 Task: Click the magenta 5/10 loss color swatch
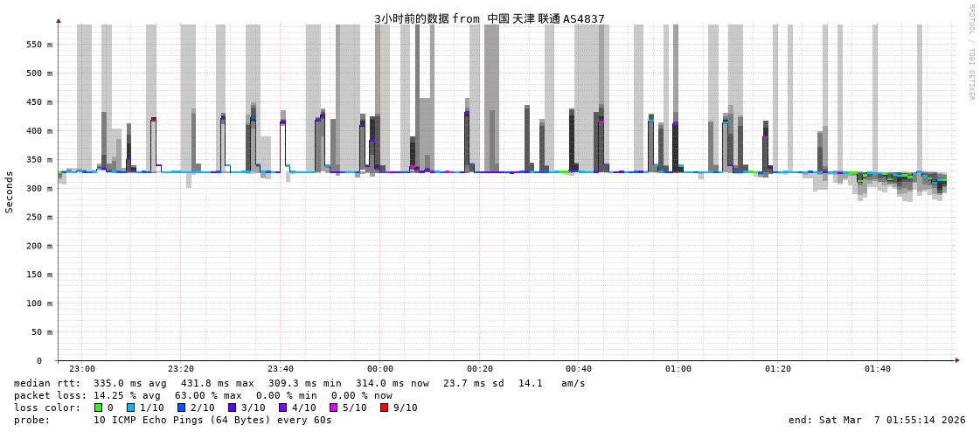pyautogui.click(x=334, y=408)
